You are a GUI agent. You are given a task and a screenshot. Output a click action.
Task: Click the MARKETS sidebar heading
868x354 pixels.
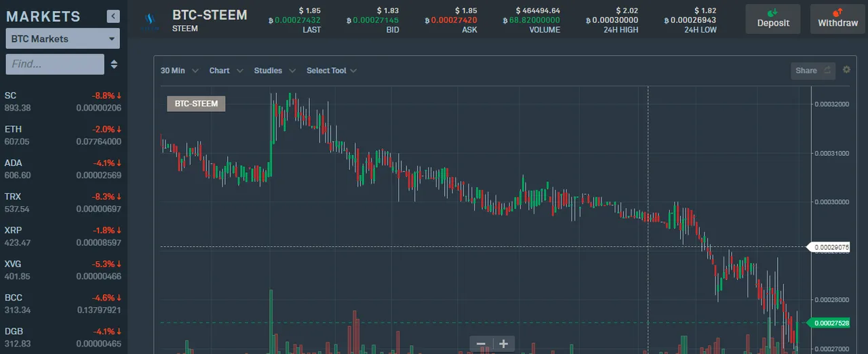point(43,16)
